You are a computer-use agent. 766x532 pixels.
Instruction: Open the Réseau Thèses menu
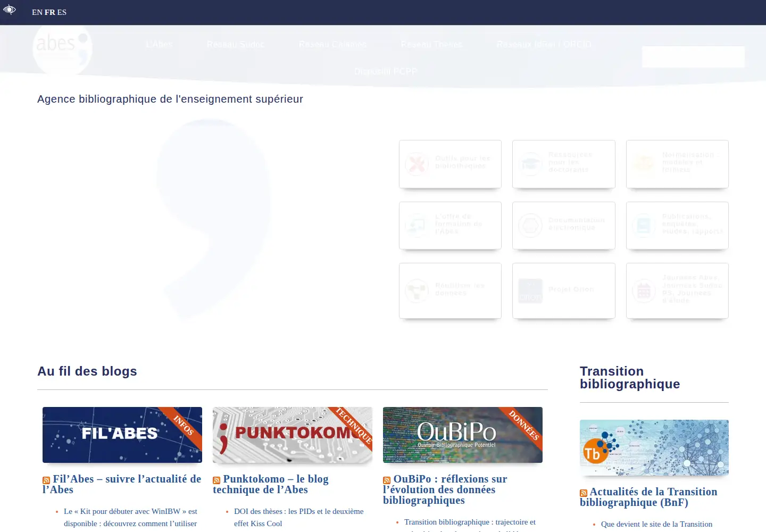click(432, 44)
